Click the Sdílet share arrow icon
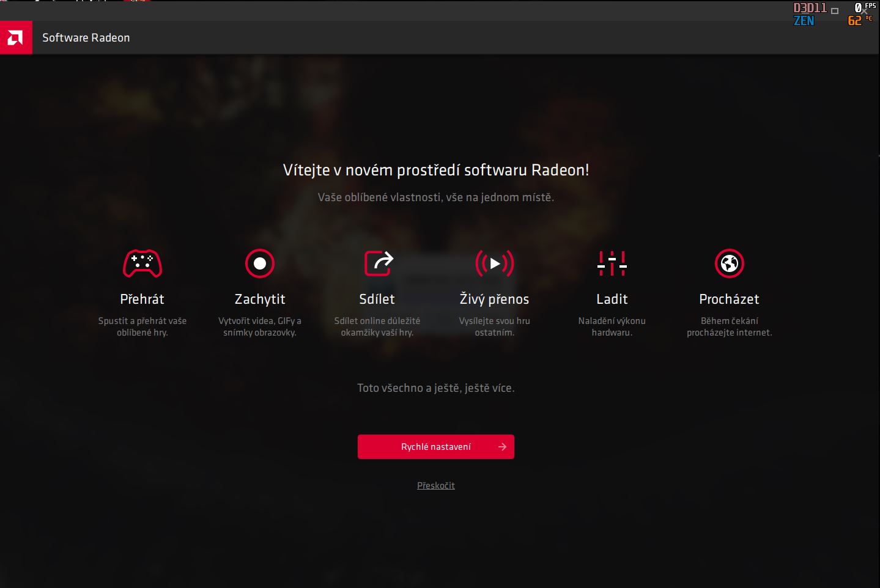Screen dimensions: 880x588 (379, 263)
